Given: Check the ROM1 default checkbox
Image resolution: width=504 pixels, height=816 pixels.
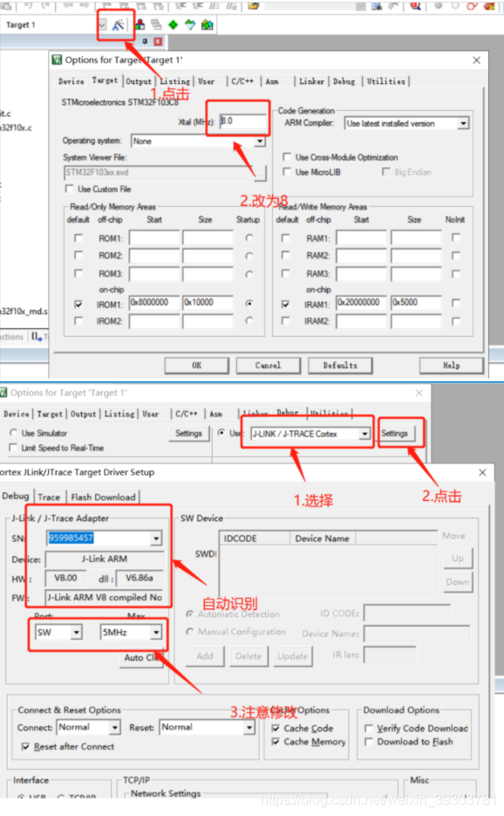Looking at the screenshot, I should point(78,238).
